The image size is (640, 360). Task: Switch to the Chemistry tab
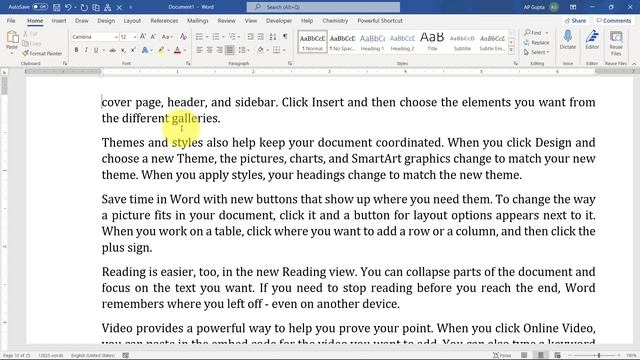point(335,20)
